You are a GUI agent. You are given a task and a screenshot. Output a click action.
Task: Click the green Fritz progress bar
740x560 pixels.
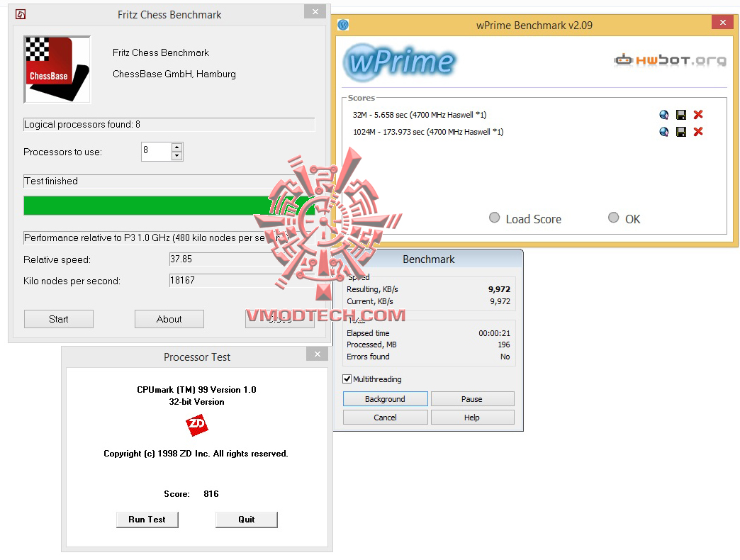169,206
